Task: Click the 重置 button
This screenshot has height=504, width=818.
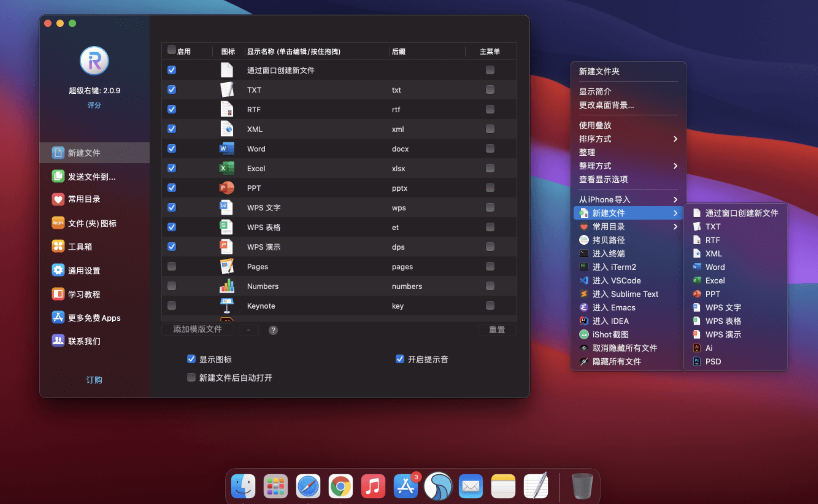Action: tap(497, 330)
